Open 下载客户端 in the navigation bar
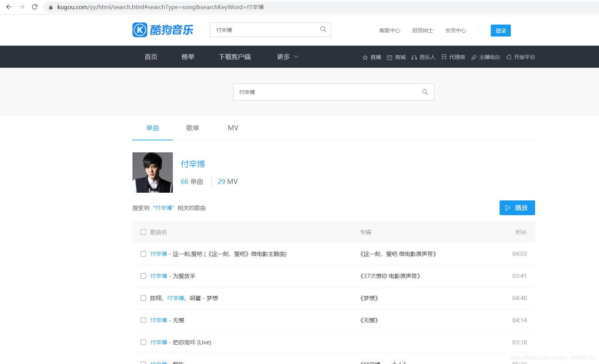The width and height of the screenshot is (599, 364). pyautogui.click(x=235, y=57)
